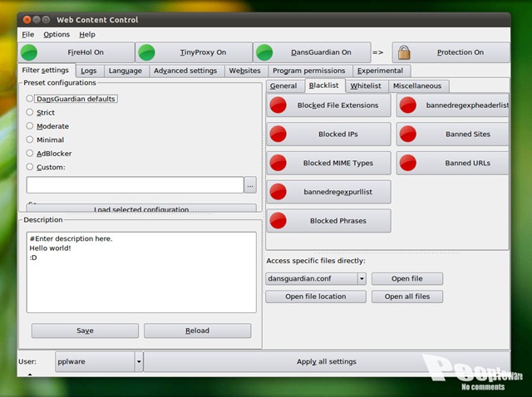Click the Apply all settings button
Screen dimensions: 532x397
tap(326, 361)
